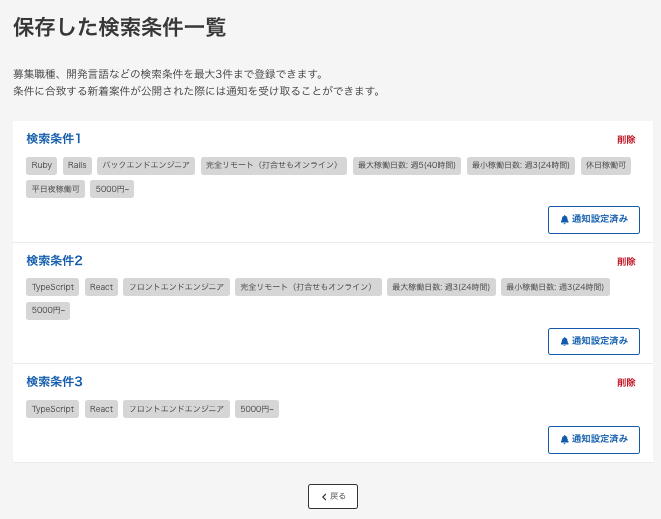Toggle 通知設定済み button for 検索条件1
This screenshot has height=519, width=661.
[x=594, y=220]
